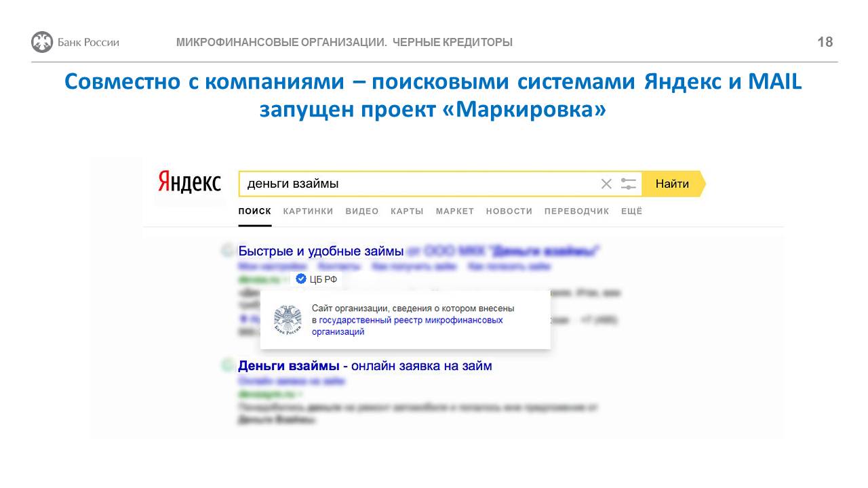Open search settings via the sliders icon
The height and width of the screenshot is (488, 868).
point(629,184)
